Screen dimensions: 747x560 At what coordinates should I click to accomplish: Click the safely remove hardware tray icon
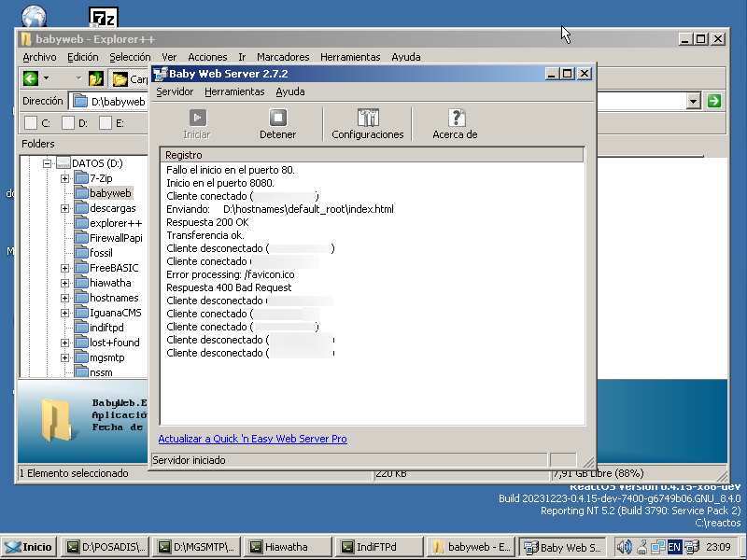tap(641, 547)
